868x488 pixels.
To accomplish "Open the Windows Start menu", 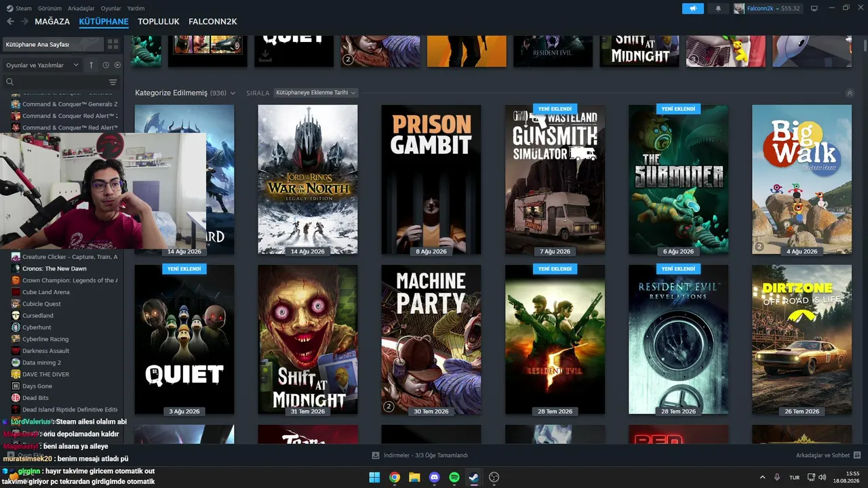I will click(374, 477).
